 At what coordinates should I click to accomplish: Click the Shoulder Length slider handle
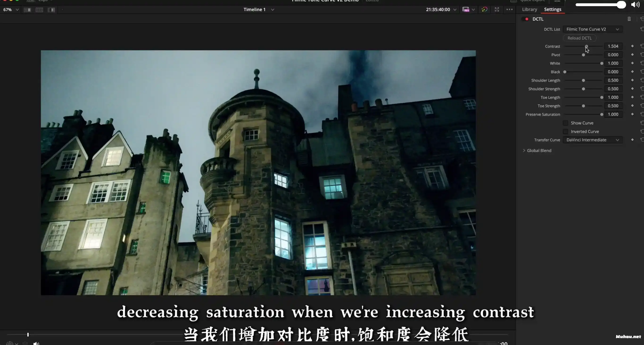click(x=583, y=80)
